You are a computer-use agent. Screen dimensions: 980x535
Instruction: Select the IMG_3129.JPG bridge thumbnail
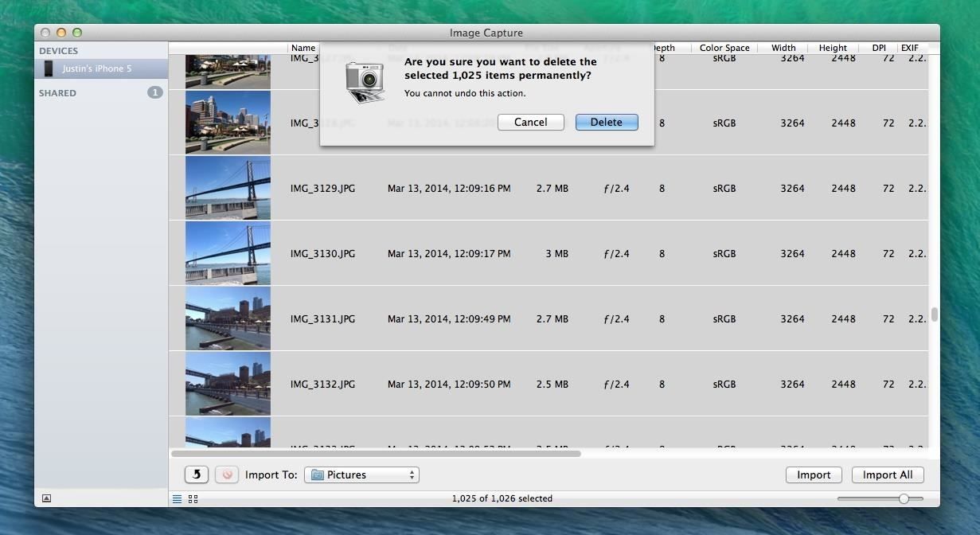click(x=228, y=188)
